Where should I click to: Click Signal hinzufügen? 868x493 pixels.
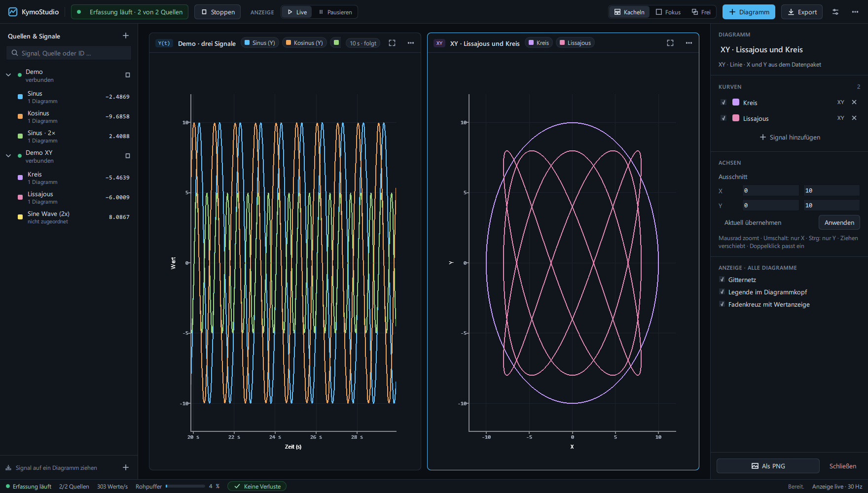click(790, 137)
